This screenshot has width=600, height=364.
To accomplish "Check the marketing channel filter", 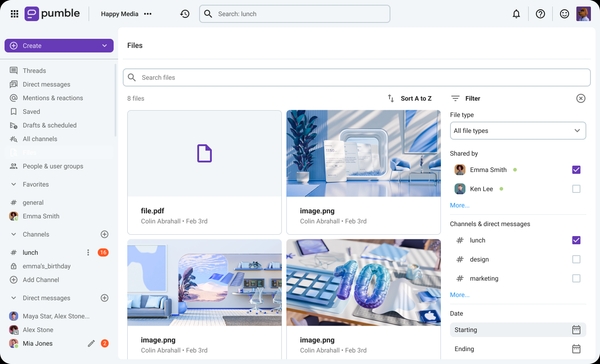I will (576, 278).
